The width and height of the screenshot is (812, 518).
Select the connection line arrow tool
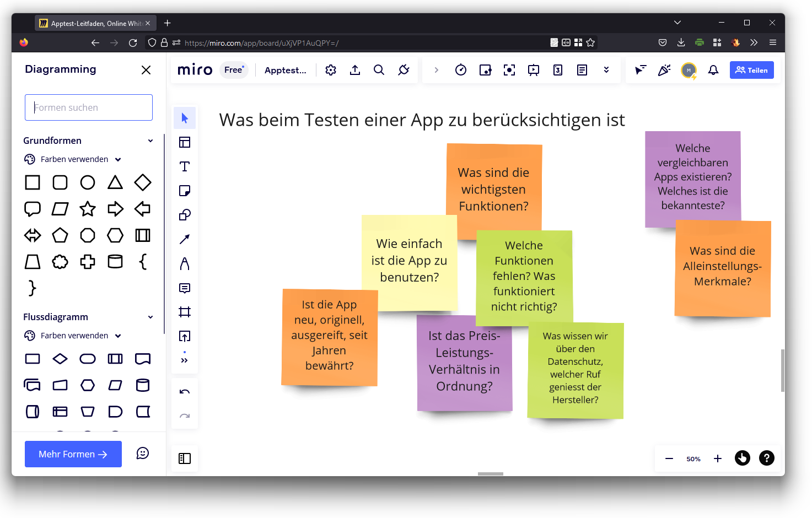tap(185, 239)
